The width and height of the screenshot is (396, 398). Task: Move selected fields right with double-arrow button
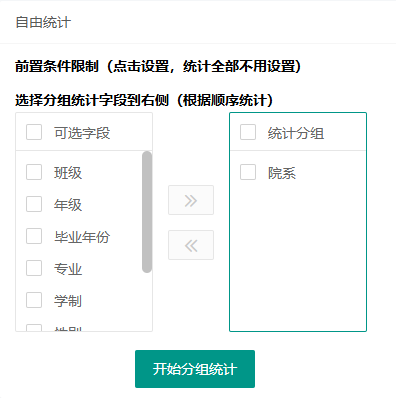pyautogui.click(x=191, y=200)
